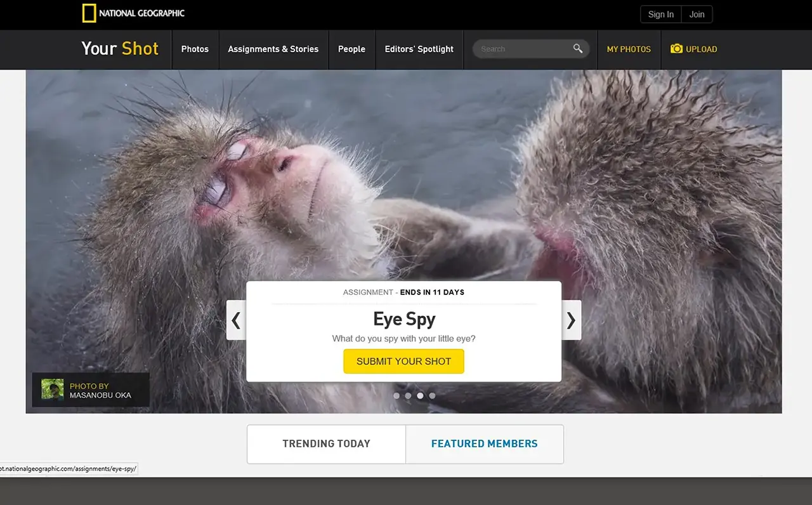This screenshot has width=812, height=505.
Task: Open My Photos link
Action: (629, 49)
